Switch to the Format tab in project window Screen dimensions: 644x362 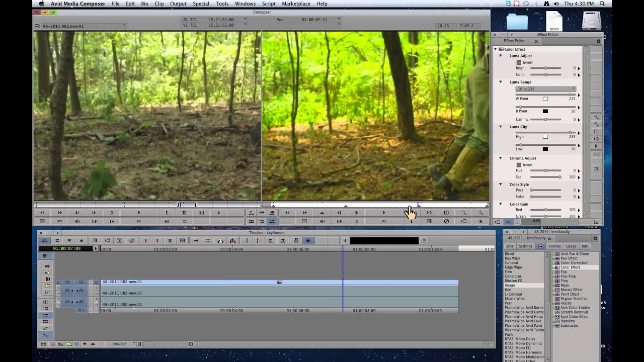555,246
